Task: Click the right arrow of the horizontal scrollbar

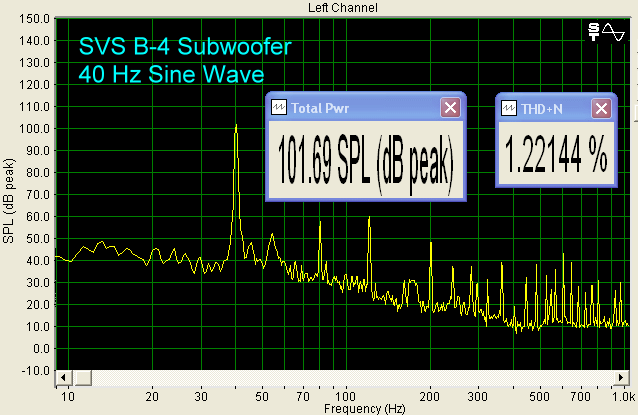Action: 621,378
